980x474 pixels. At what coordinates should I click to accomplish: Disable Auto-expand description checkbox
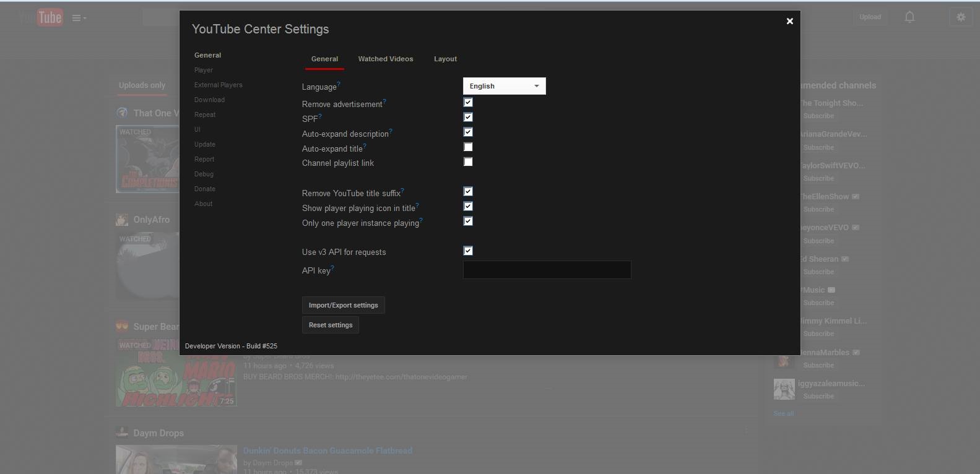(468, 132)
